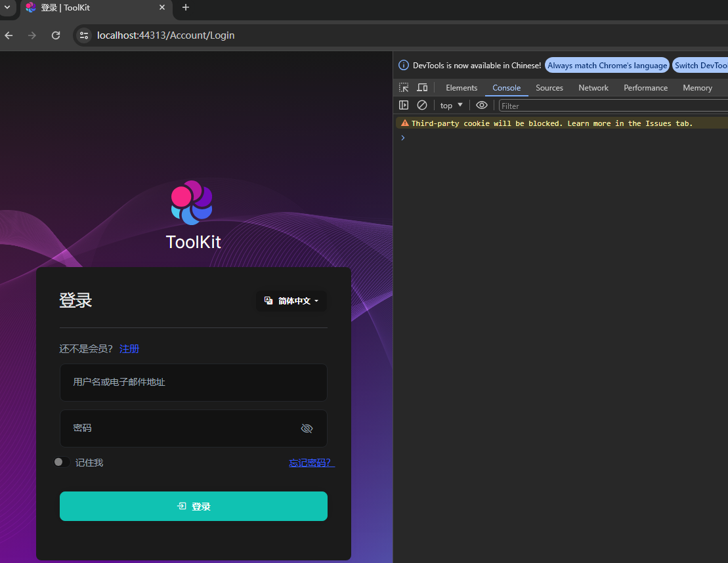Switch to the Elements tab
The height and width of the screenshot is (563, 728).
pos(461,88)
